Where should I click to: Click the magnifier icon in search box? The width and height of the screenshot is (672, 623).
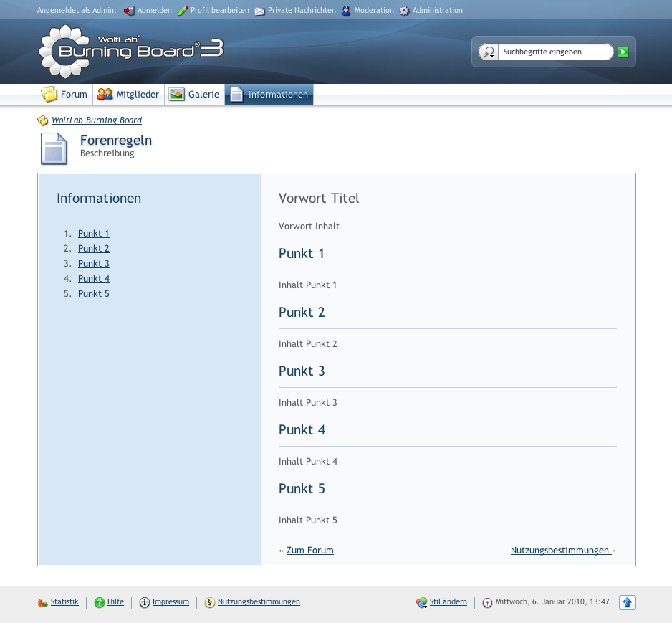(x=489, y=52)
